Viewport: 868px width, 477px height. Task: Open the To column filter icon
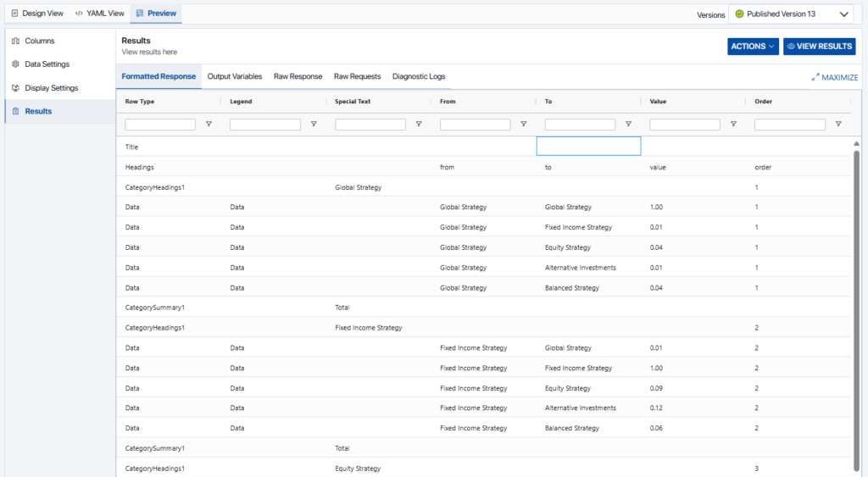628,124
